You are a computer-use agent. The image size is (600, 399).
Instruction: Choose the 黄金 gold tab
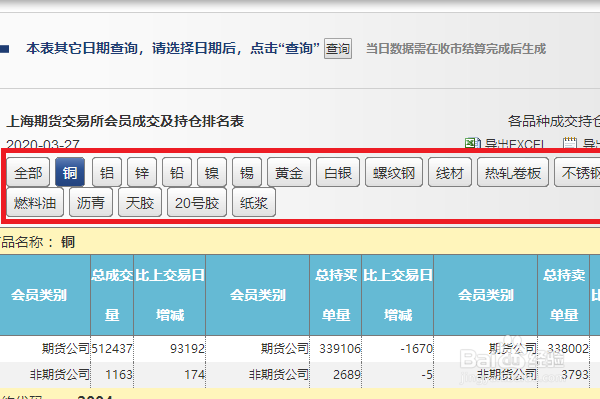tap(289, 173)
